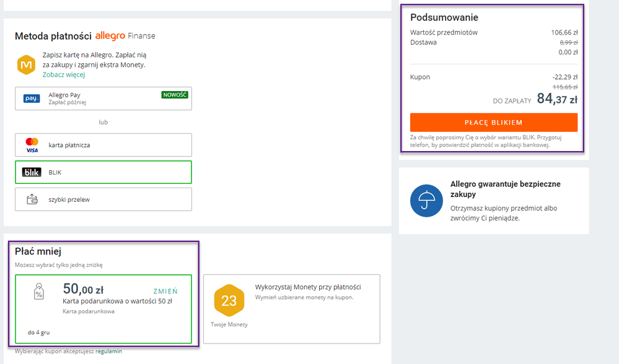
Task: Click the BLIK confirmation hint text
Action: click(486, 141)
